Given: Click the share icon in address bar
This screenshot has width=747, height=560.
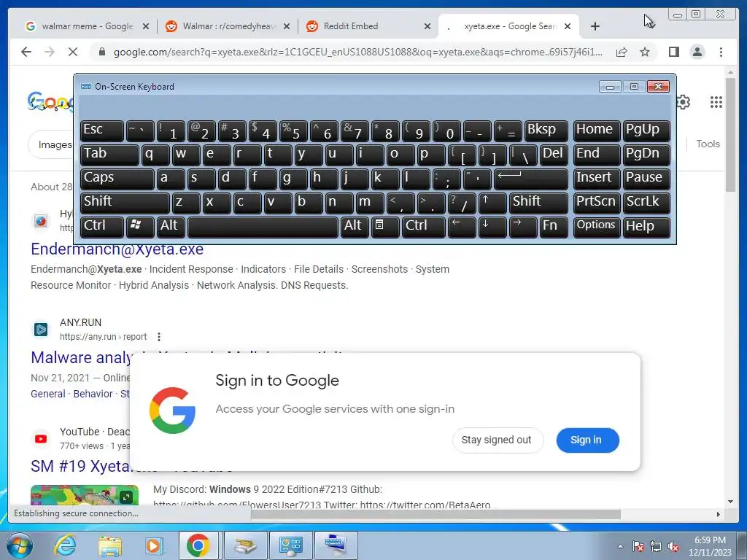Looking at the screenshot, I should click(x=622, y=52).
